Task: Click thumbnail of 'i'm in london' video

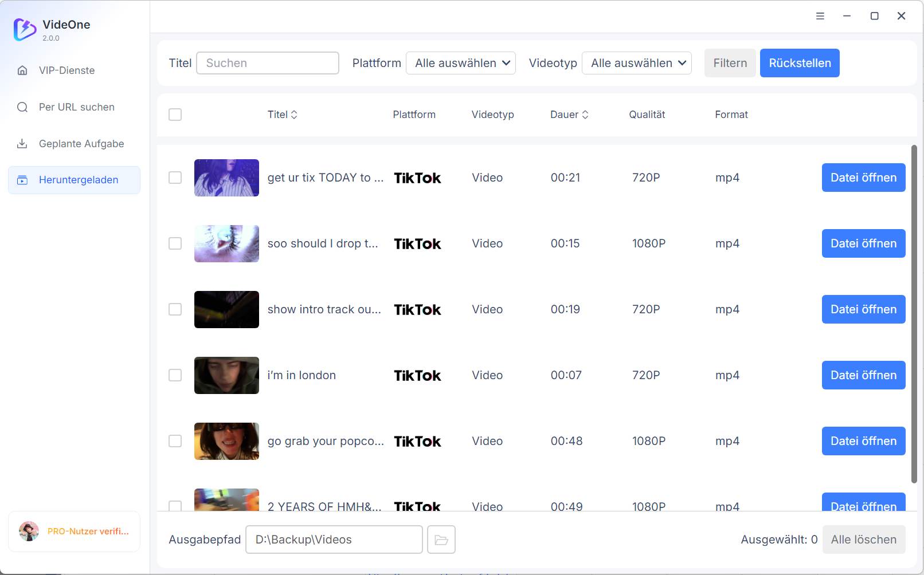Action: (x=226, y=375)
